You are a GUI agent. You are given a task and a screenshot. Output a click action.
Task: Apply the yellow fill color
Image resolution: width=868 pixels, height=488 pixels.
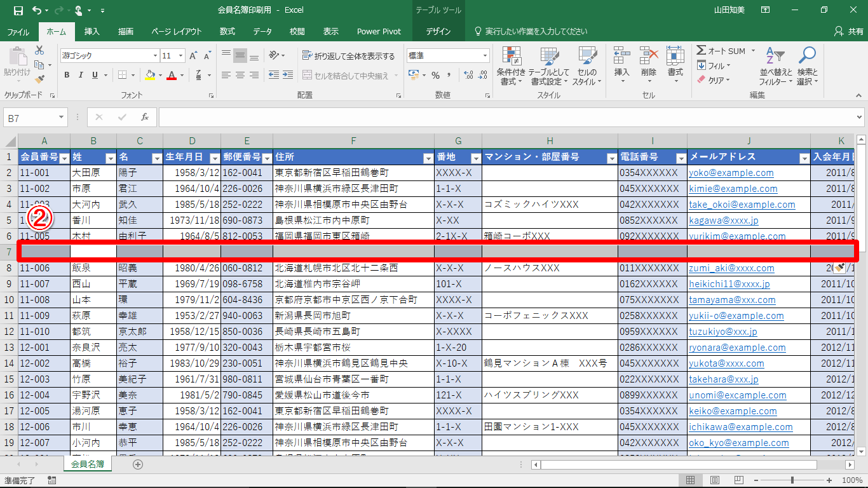[149, 75]
